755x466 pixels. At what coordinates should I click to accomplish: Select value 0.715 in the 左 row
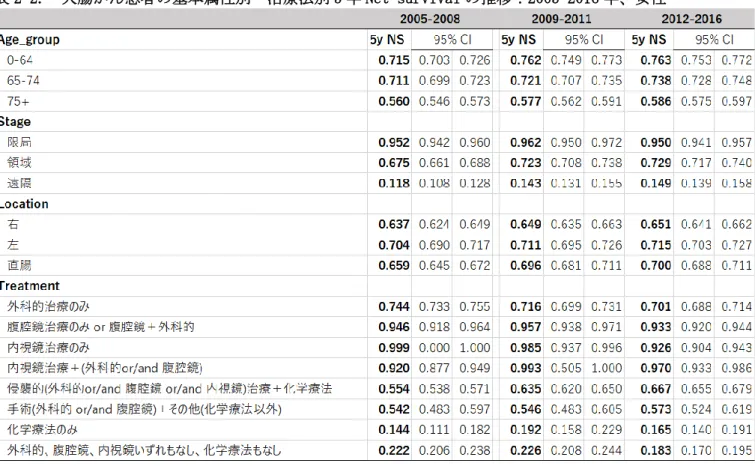[655, 245]
